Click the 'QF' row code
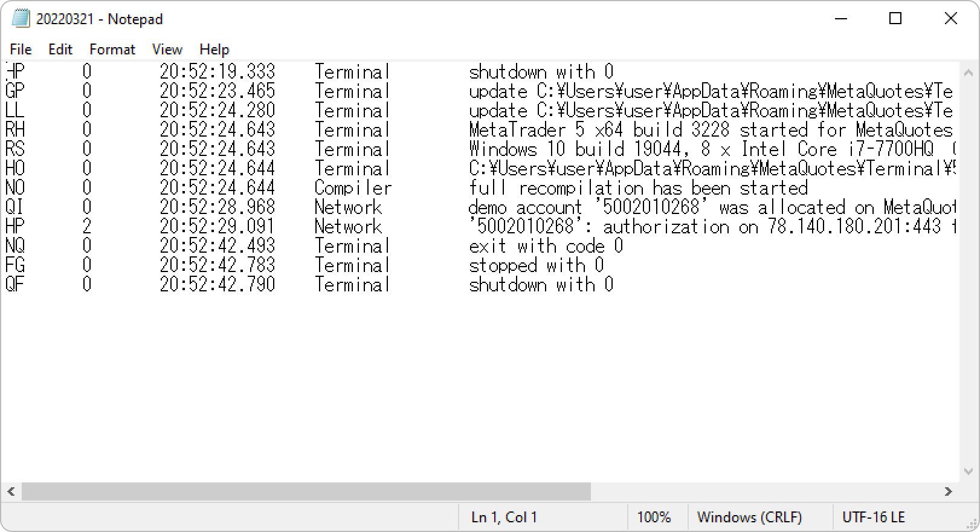This screenshot has width=980, height=532. [15, 285]
